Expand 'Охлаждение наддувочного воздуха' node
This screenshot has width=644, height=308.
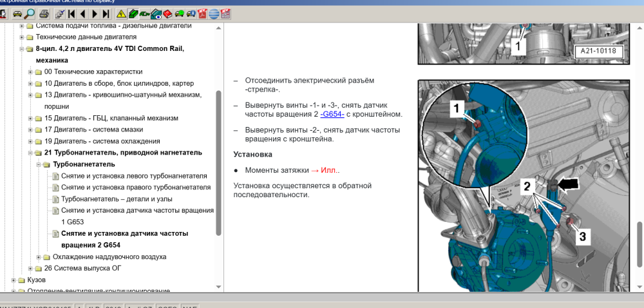pos(39,257)
